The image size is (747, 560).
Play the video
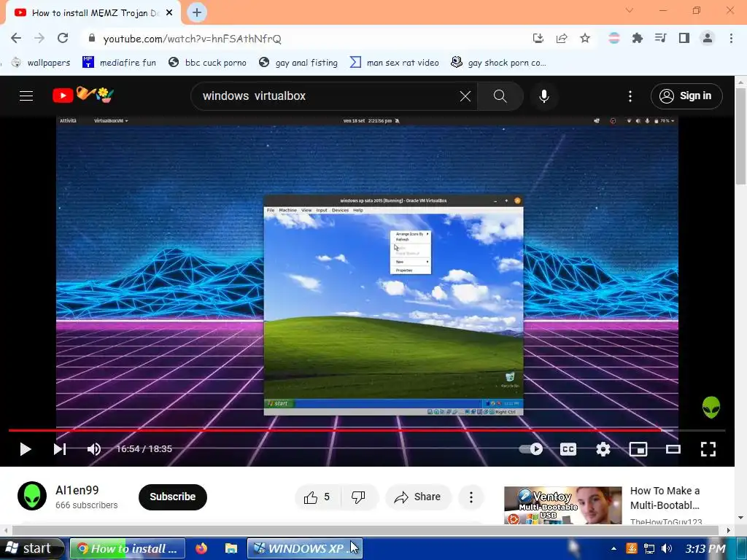point(26,449)
